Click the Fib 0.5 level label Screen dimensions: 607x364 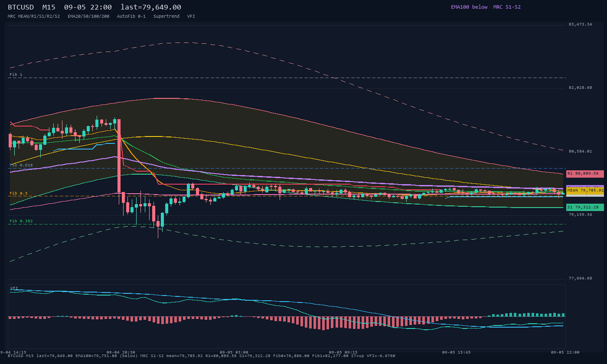click(x=19, y=193)
